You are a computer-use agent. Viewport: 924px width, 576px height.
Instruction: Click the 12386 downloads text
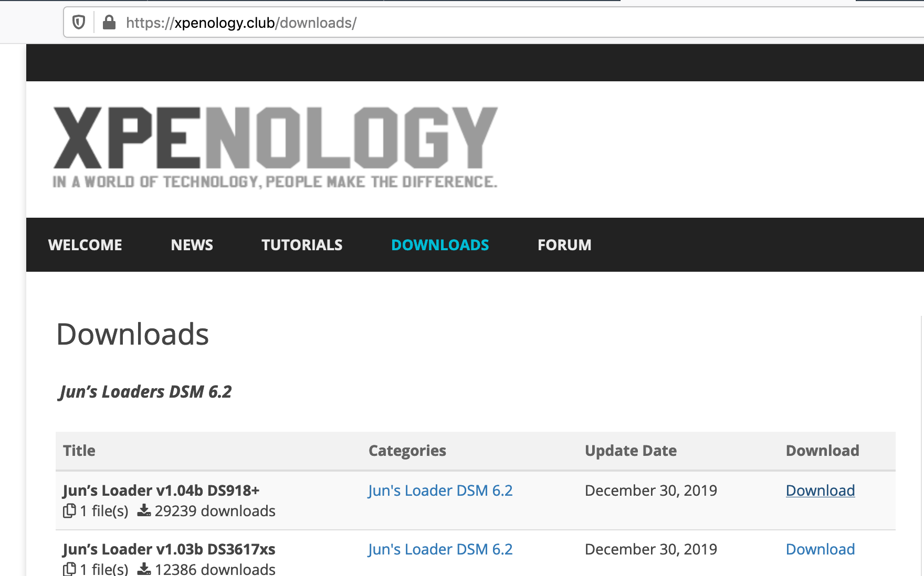coord(215,569)
